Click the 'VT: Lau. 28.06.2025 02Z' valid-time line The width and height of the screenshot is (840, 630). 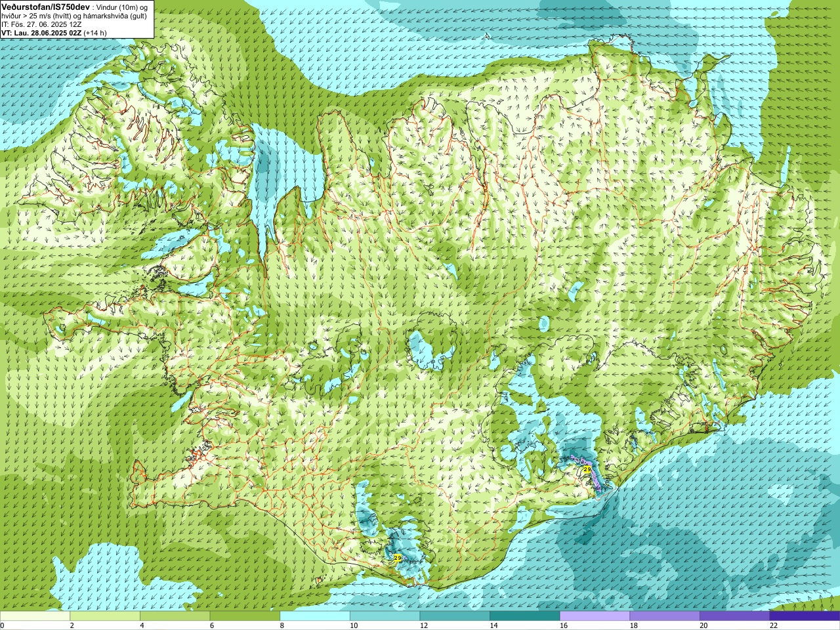coord(41,33)
